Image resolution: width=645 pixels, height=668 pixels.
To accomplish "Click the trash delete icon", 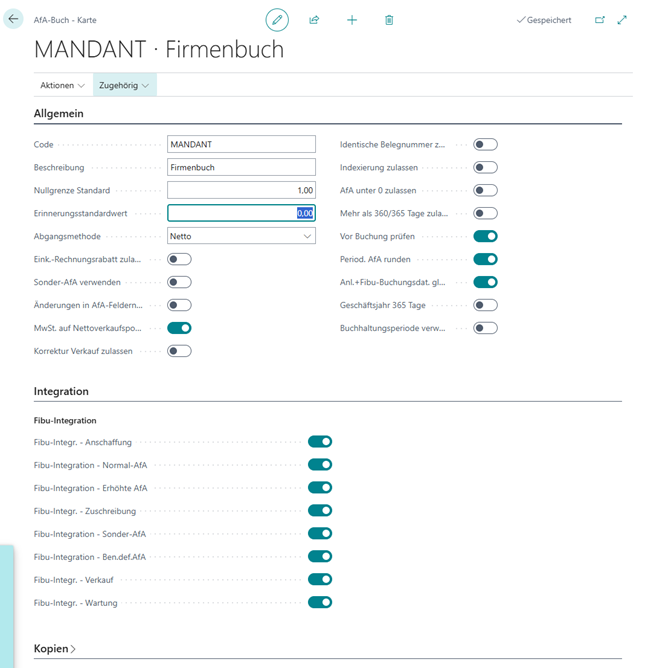I will click(x=389, y=19).
